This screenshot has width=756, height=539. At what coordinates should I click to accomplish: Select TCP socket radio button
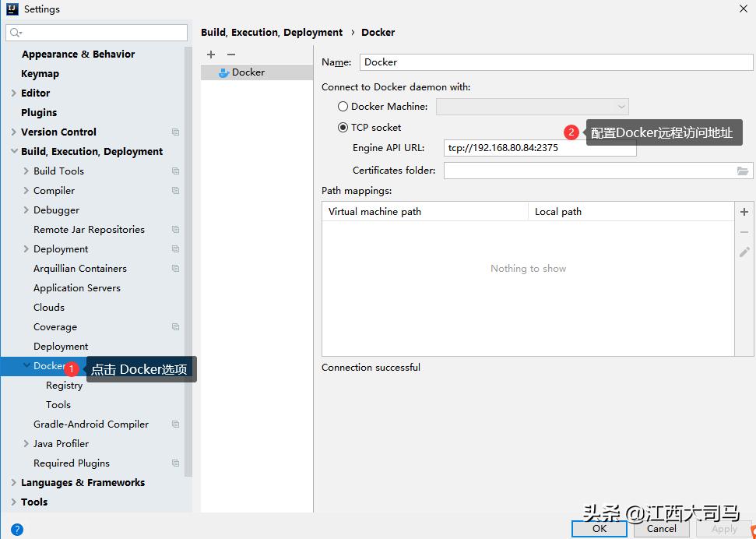click(x=343, y=128)
